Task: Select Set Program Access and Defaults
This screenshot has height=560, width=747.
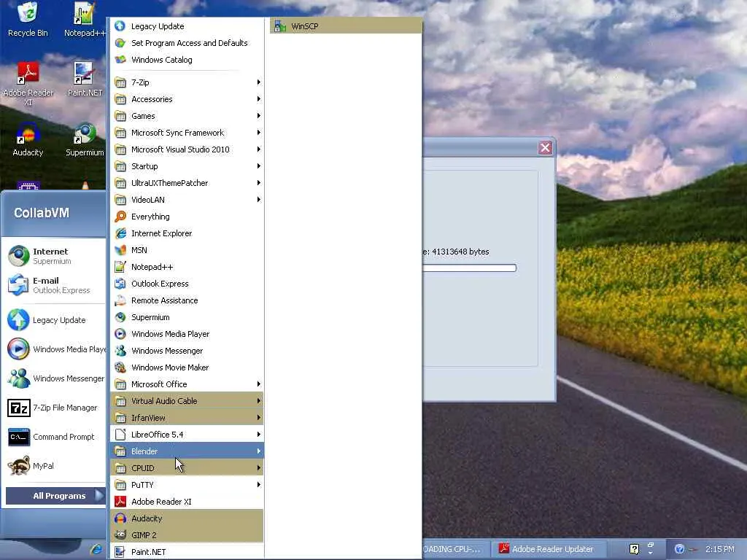Action: [187, 43]
